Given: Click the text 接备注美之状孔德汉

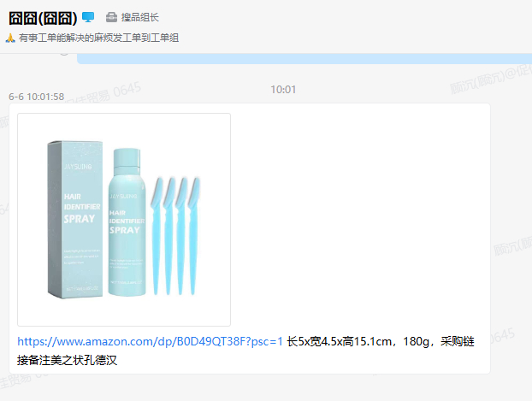Looking at the screenshot, I should (68, 360).
